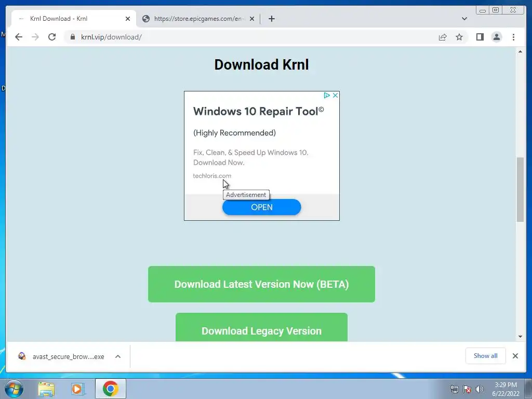Click the network tray icon
Viewport: 532px width, 399px height.
tap(454, 389)
